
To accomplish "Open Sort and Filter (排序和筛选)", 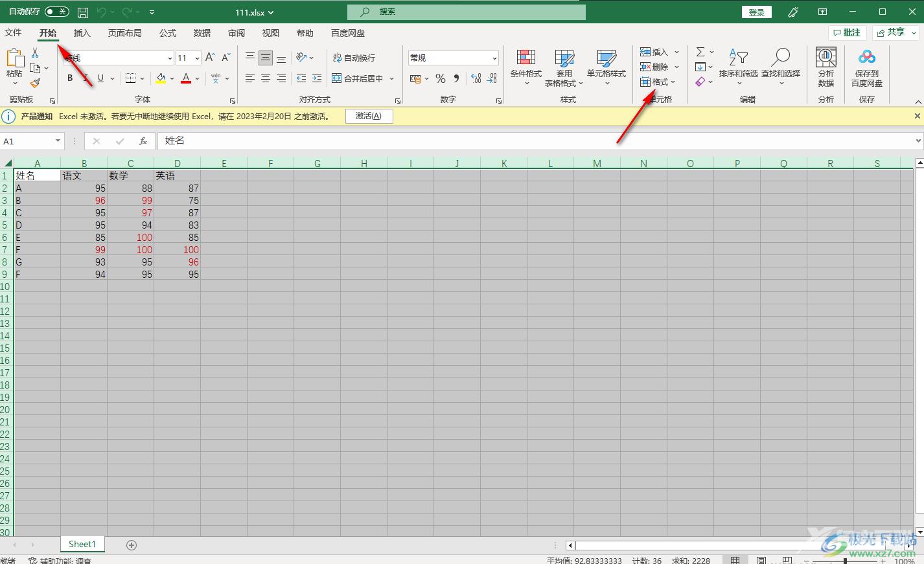I will [738, 67].
